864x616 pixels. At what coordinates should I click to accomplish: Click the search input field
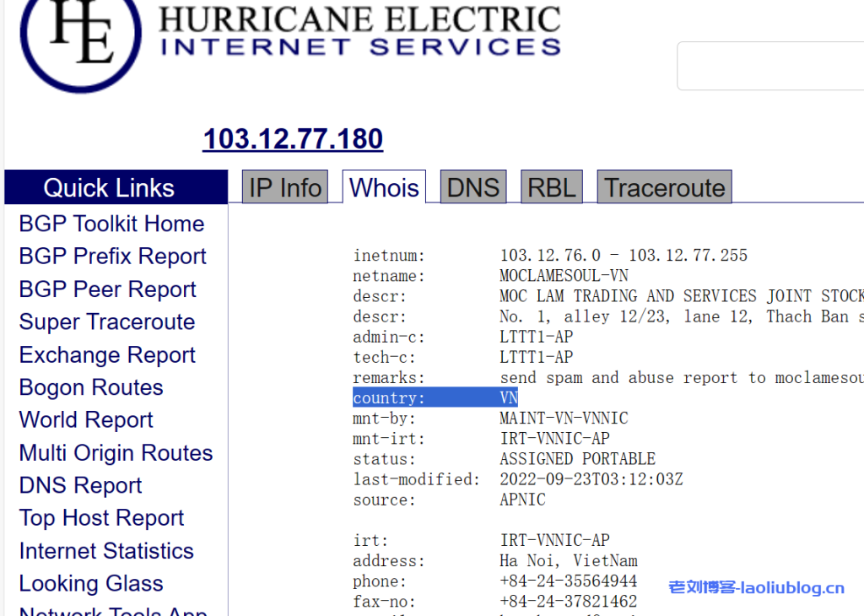769,66
